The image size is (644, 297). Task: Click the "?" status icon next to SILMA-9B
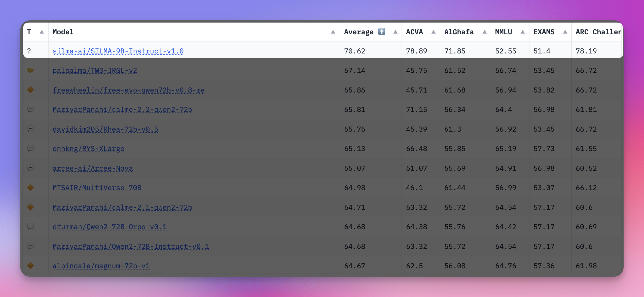29,51
